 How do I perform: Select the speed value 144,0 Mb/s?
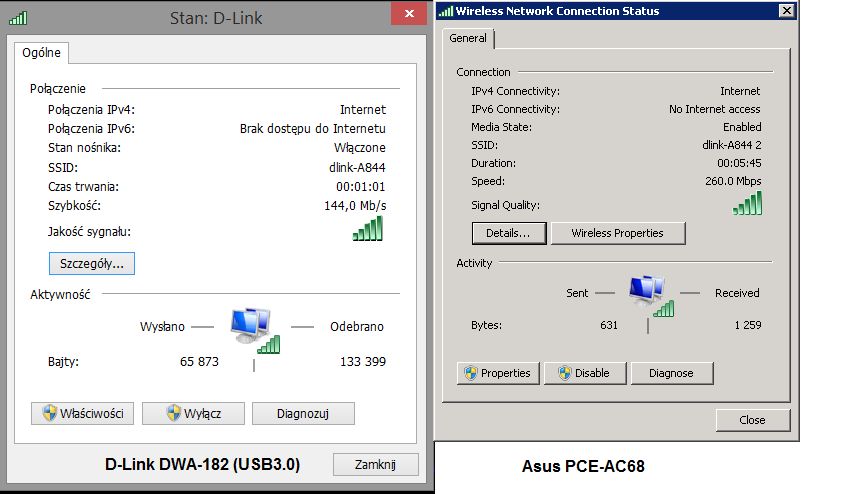tap(355, 206)
